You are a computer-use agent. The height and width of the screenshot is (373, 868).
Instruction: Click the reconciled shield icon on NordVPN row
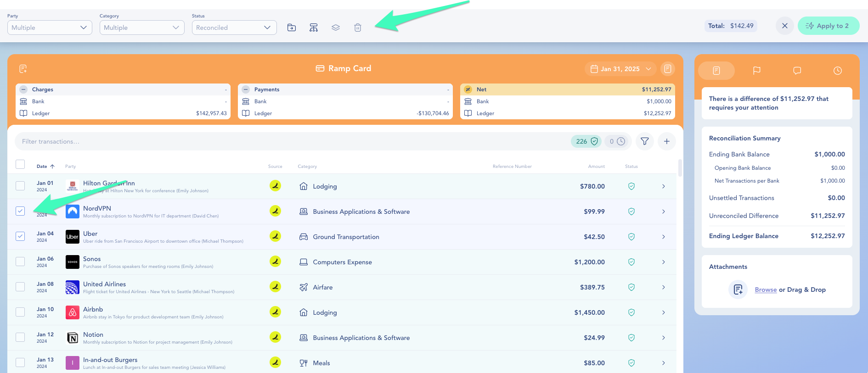pyautogui.click(x=631, y=212)
